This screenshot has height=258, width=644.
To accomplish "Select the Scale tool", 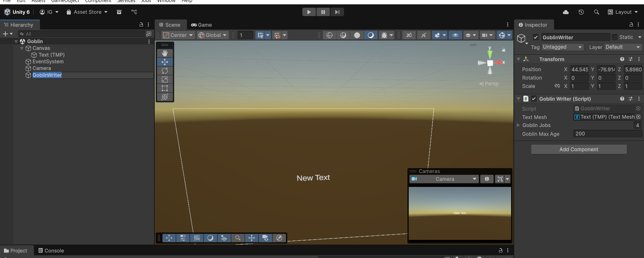I will pos(165,80).
